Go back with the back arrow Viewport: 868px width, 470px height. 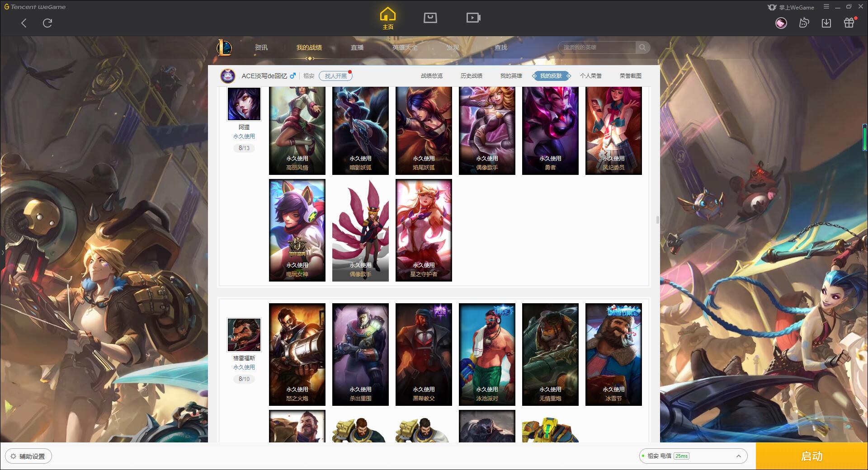click(24, 23)
